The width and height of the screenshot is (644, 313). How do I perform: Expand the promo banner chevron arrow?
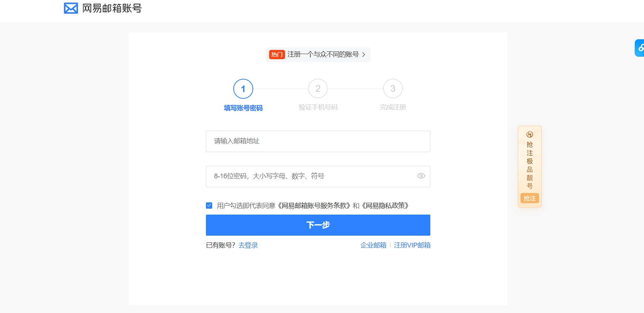(364, 55)
